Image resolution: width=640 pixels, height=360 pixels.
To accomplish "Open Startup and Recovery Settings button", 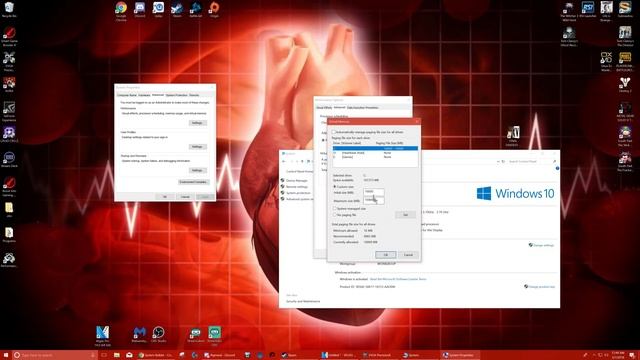I will pyautogui.click(x=197, y=170).
